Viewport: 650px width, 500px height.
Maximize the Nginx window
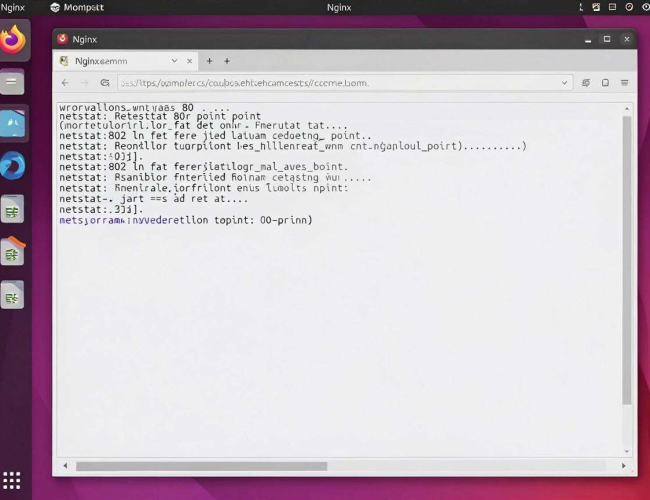click(x=607, y=39)
